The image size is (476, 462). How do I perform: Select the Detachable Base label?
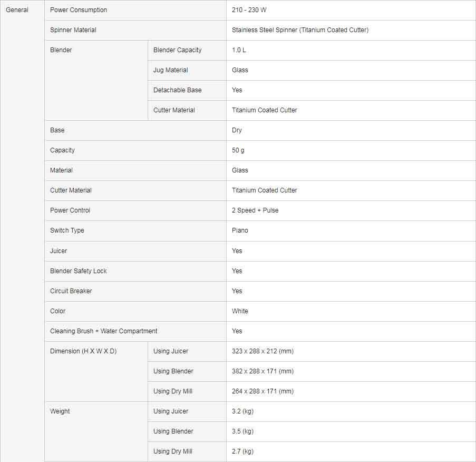tap(177, 90)
